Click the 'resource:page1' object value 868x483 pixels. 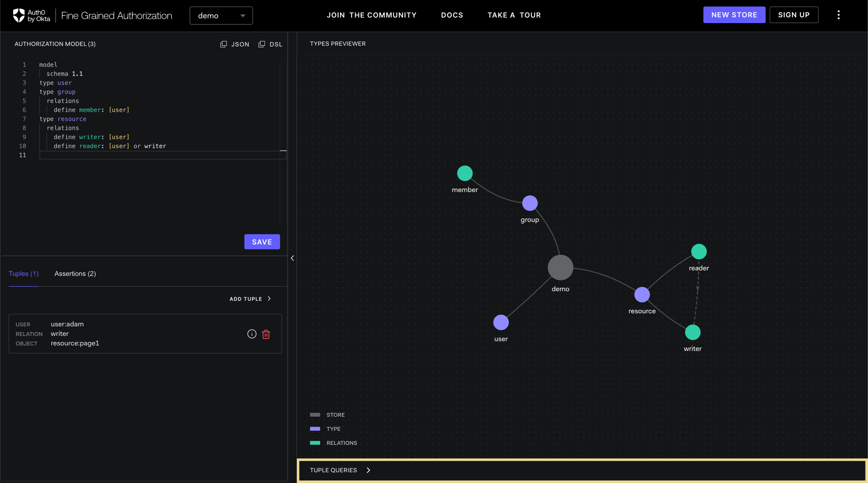click(75, 343)
